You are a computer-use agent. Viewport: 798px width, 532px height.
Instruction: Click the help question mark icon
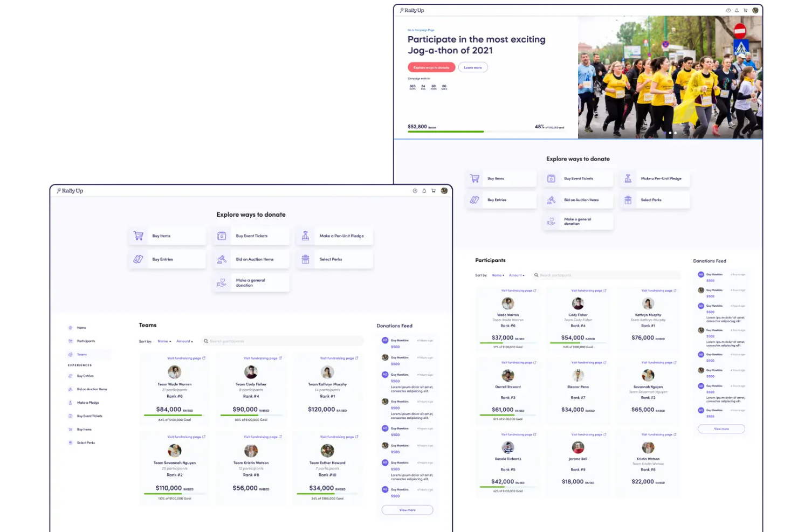415,191
